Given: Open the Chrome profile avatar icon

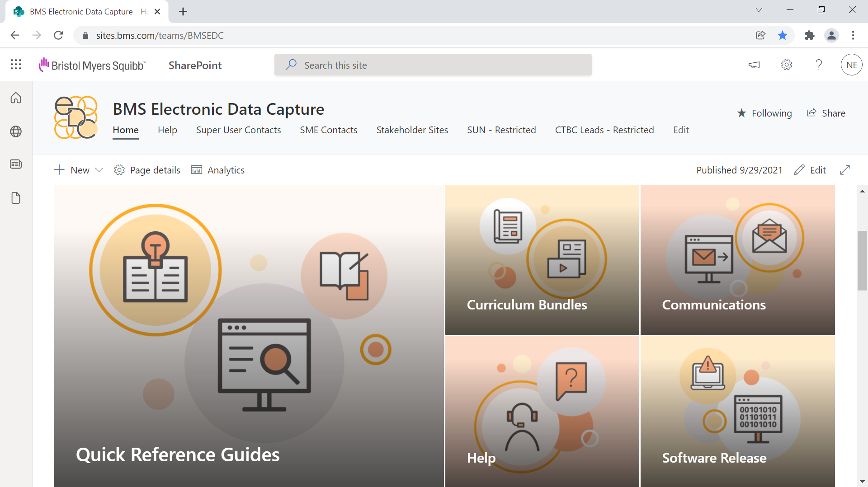Looking at the screenshot, I should coord(831,35).
